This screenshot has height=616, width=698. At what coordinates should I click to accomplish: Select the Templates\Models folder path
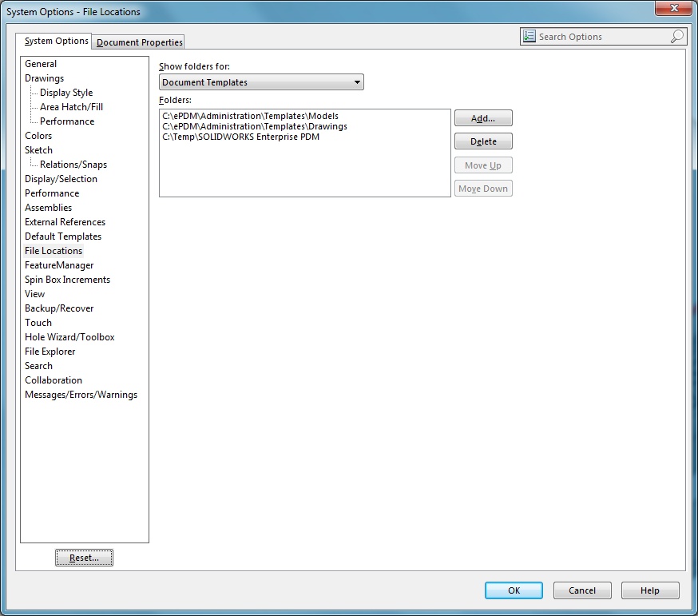(x=250, y=116)
